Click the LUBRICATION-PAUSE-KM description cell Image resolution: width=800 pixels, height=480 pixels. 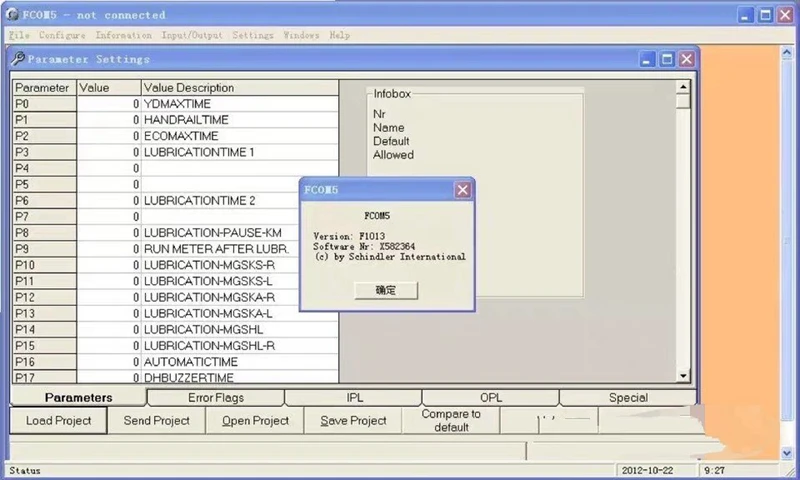tap(220, 233)
